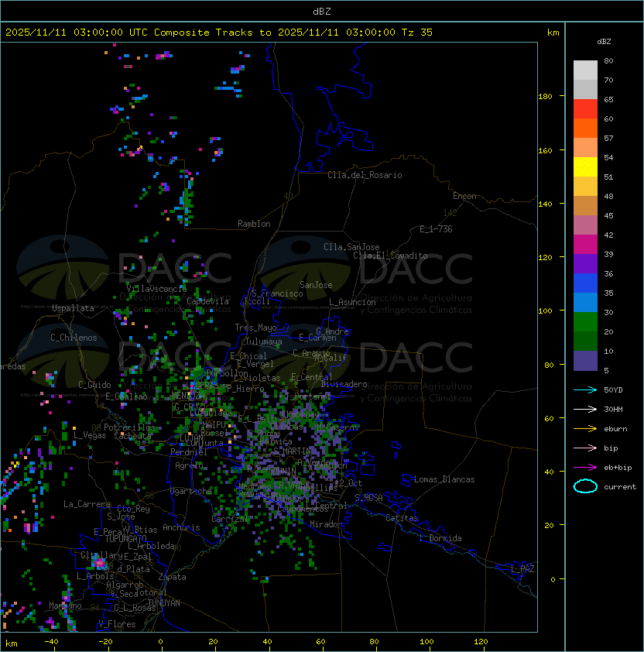The image size is (644, 652).
Task: Click the 'Uspallata' map label
Action: point(73,308)
